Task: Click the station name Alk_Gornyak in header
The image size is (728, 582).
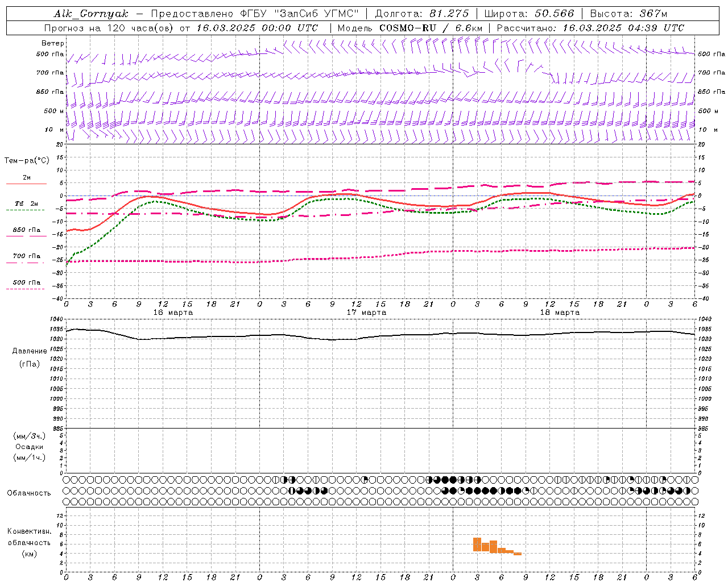Action: (91, 14)
